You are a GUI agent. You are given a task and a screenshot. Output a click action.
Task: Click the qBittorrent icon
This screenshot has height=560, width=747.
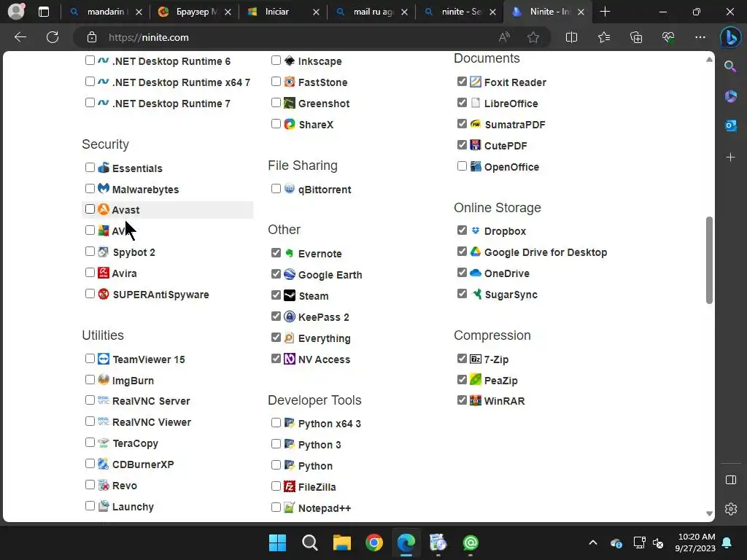pos(289,189)
